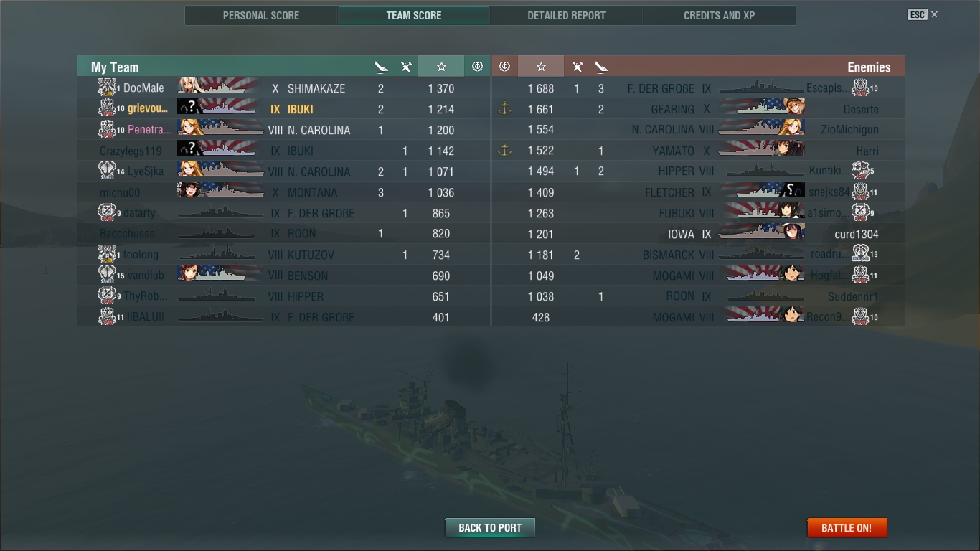This screenshot has height=551, width=980.
Task: Click Enemies division icon column header
Action: point(504,67)
